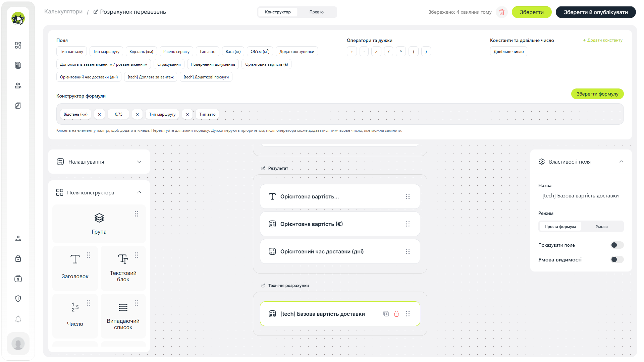Image resolution: width=644 pixels, height=362 pixels.
Task: Add Рівень сервісу field chip
Action: coord(176,52)
